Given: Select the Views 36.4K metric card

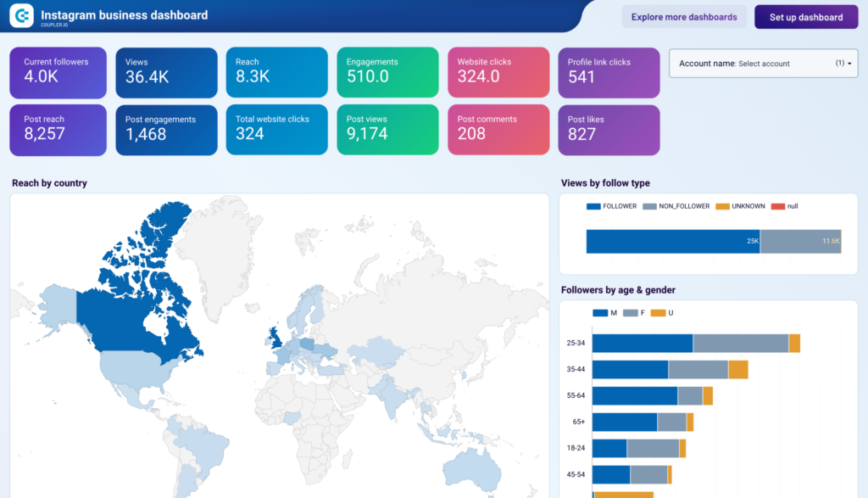Looking at the screenshot, I should (x=166, y=72).
